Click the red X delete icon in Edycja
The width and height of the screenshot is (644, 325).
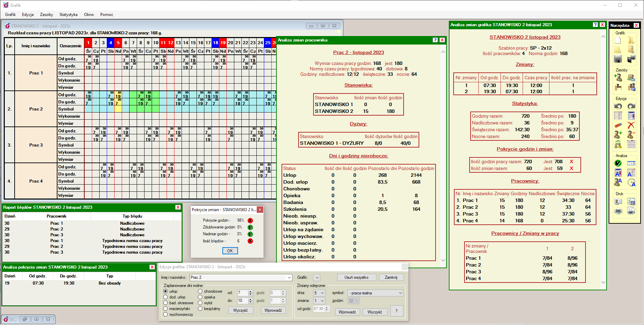coord(631,125)
